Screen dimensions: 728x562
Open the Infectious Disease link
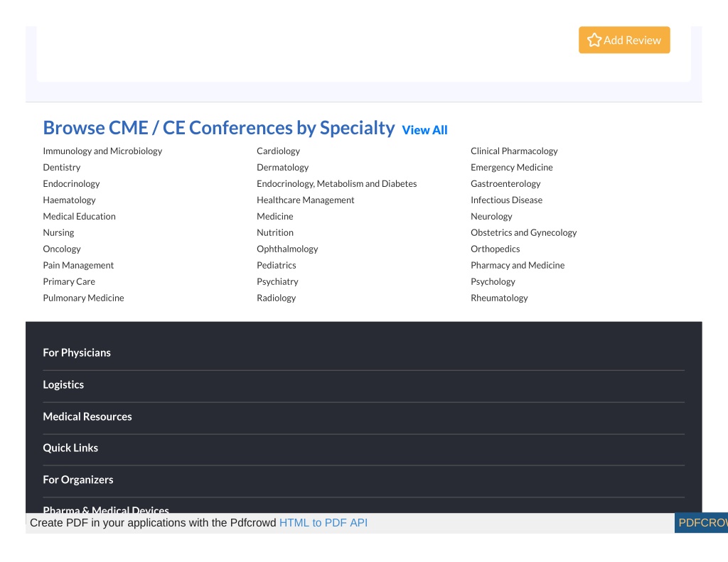(x=506, y=200)
